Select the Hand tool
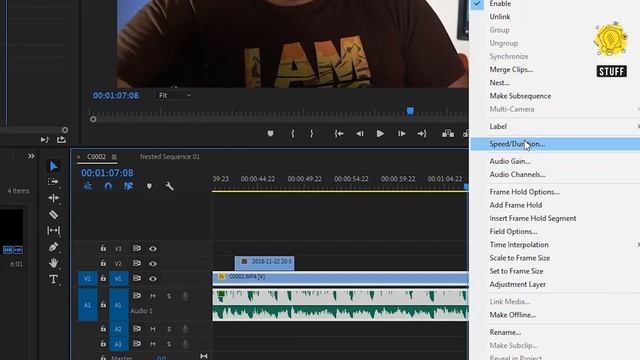Image resolution: width=640 pixels, height=360 pixels. tap(53, 263)
